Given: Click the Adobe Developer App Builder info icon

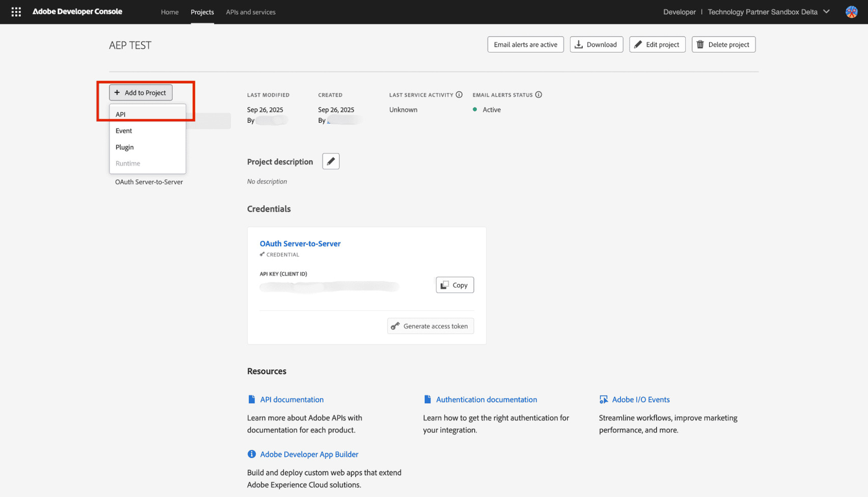Looking at the screenshot, I should [x=252, y=454].
